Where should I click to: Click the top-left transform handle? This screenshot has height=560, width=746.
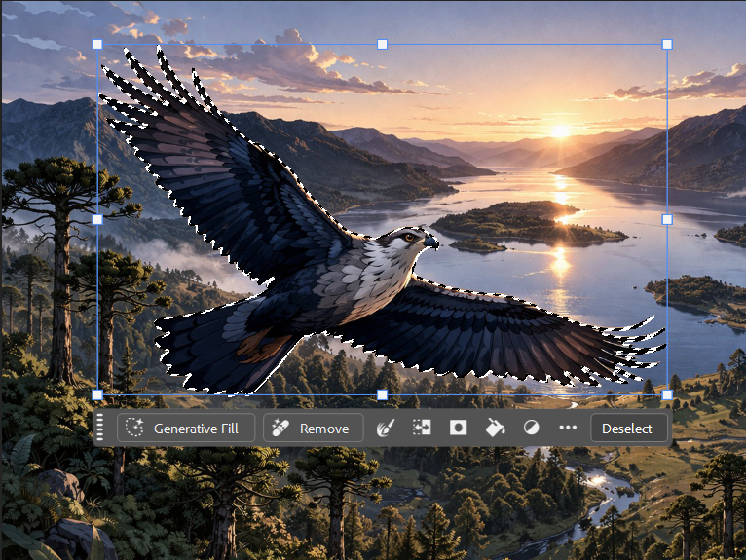point(97,44)
